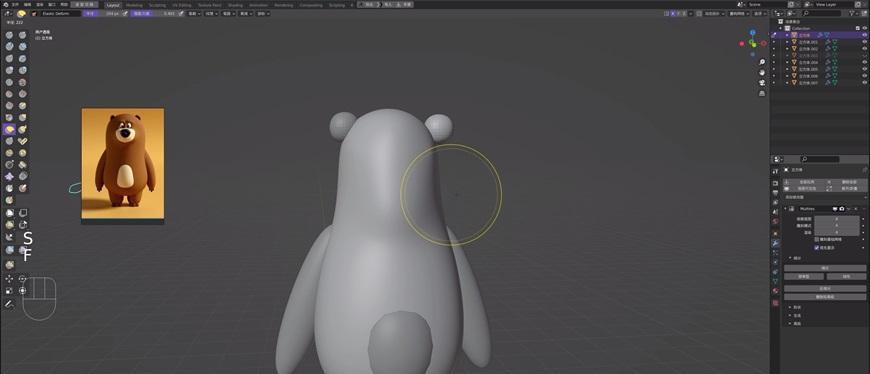Open the Modifier properties wrench tab
This screenshot has height=374, width=870.
pyautogui.click(x=776, y=244)
